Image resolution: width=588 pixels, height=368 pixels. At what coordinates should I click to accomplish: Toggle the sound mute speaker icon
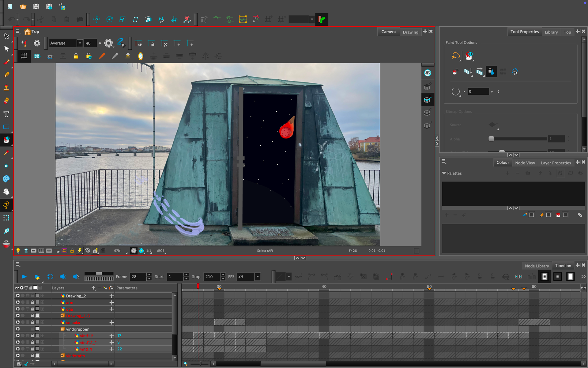tap(63, 277)
